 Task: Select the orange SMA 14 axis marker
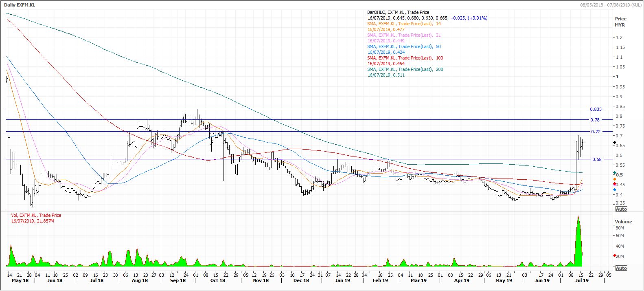pos(614,179)
